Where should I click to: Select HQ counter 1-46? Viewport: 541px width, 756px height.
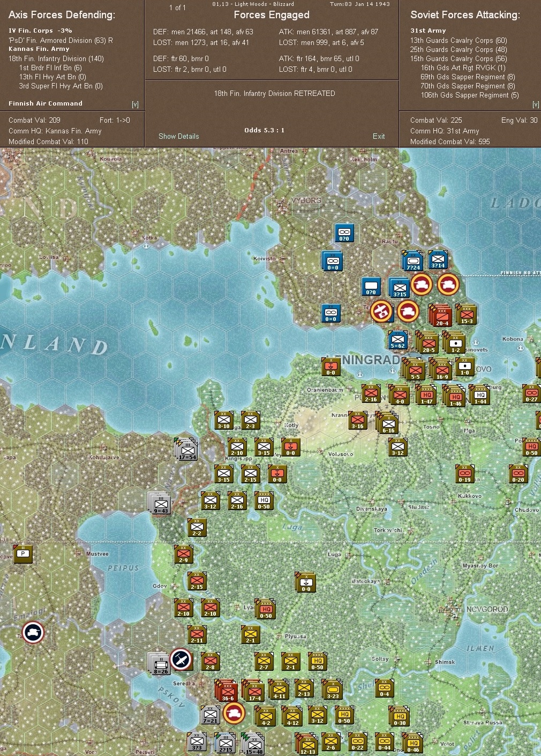click(454, 396)
